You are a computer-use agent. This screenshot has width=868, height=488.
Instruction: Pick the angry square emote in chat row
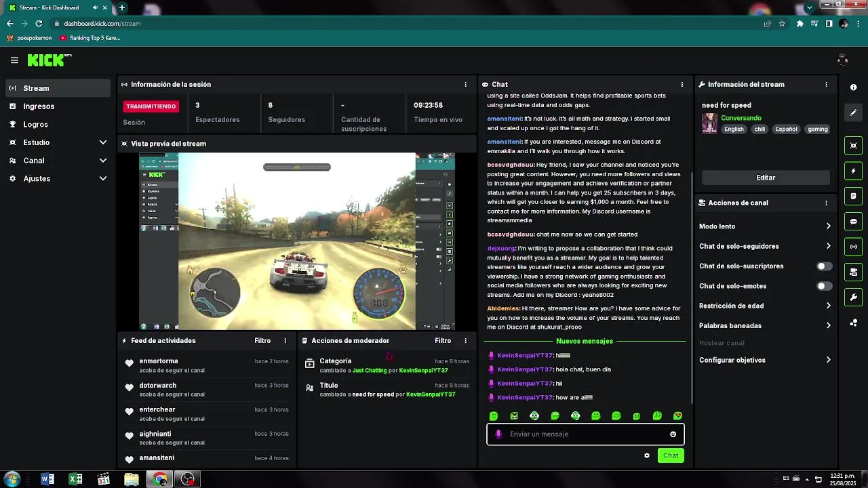coord(514,416)
